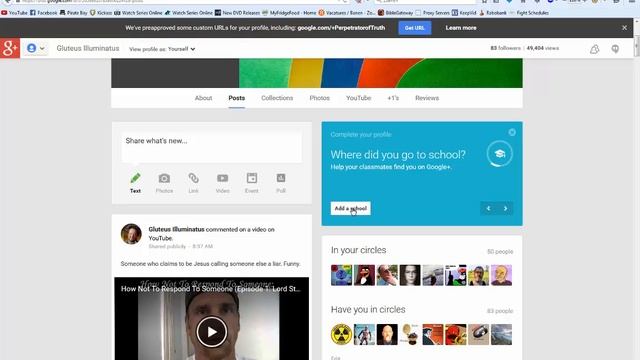Open the Hangouts icon in the header
640x360 pixels.
(615, 49)
